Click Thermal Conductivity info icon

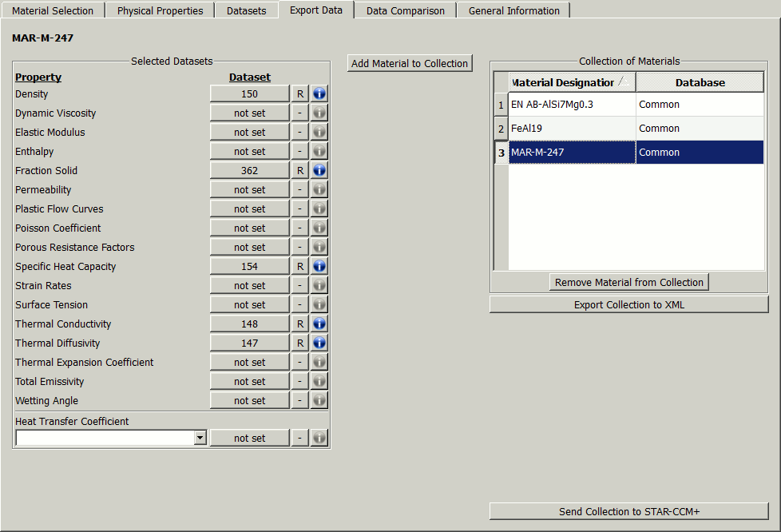pos(319,324)
